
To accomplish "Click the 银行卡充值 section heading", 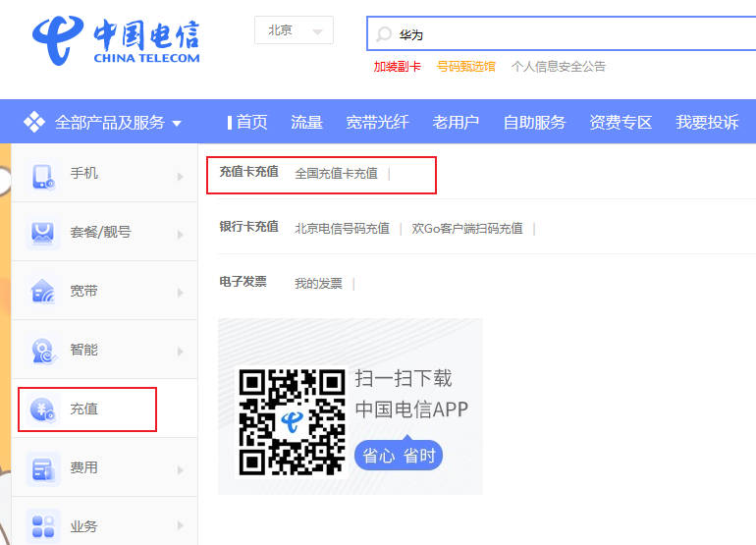I will 248,227.
